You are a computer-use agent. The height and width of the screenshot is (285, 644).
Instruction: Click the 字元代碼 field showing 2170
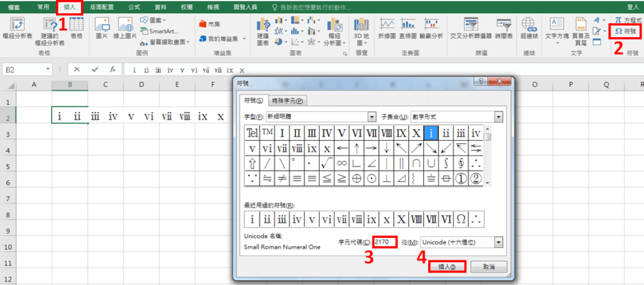pyautogui.click(x=384, y=242)
